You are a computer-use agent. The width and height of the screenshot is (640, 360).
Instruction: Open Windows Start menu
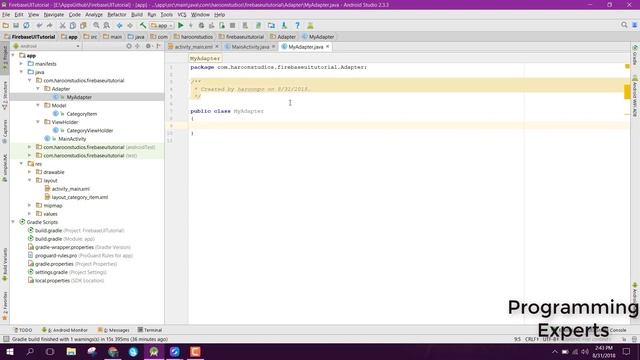click(x=9, y=351)
